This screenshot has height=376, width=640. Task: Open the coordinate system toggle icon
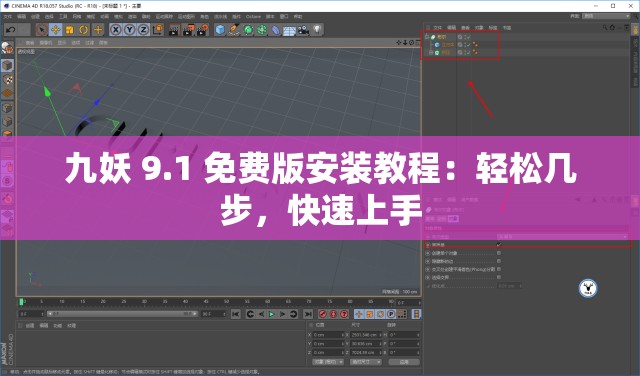[x=157, y=29]
